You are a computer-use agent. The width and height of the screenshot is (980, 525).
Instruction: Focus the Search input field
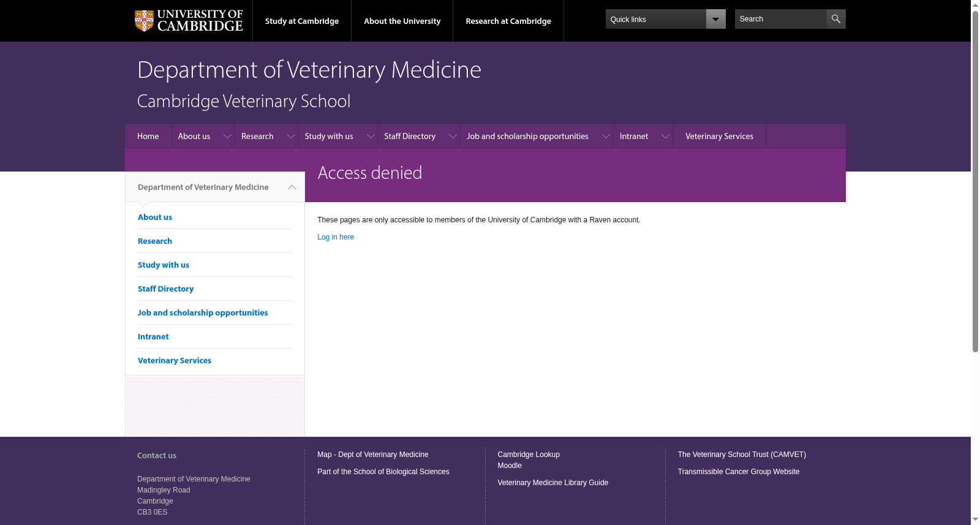(780, 19)
